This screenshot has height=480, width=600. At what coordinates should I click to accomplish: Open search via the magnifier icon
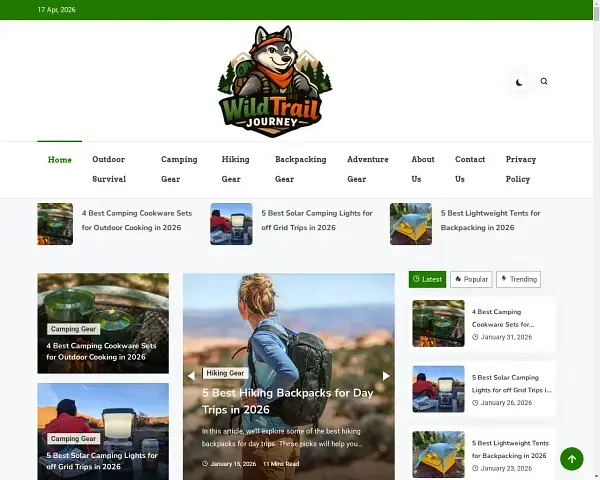(544, 82)
